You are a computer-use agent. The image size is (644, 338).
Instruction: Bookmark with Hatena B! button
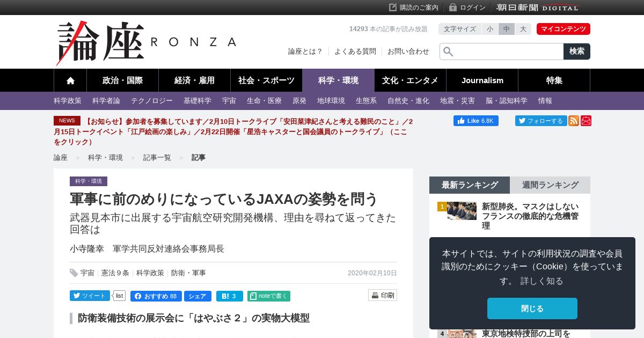(230, 296)
